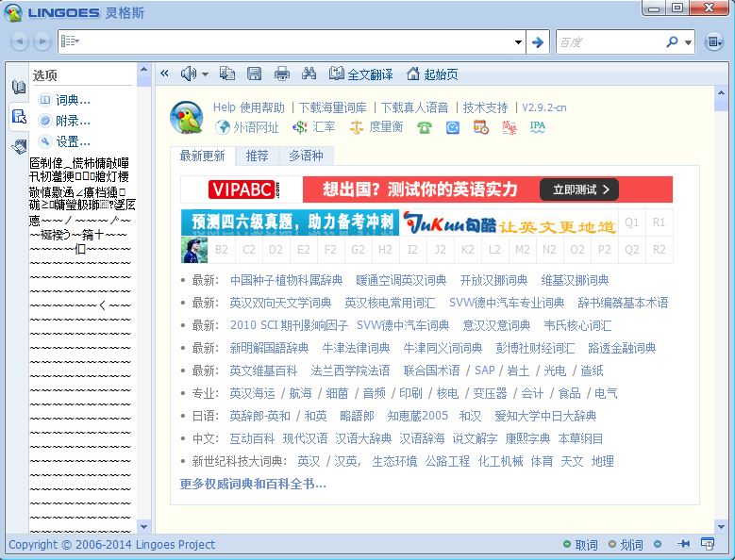The height and width of the screenshot is (560, 735).
Task: Click the main page scrollbar down arrow
Action: tap(721, 527)
